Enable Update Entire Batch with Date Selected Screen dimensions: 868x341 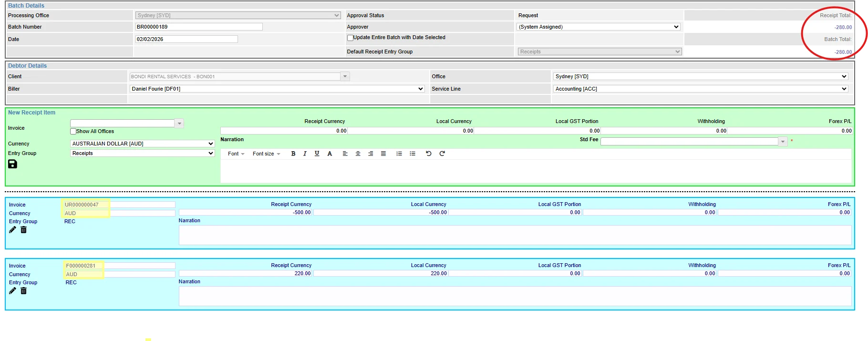[350, 38]
